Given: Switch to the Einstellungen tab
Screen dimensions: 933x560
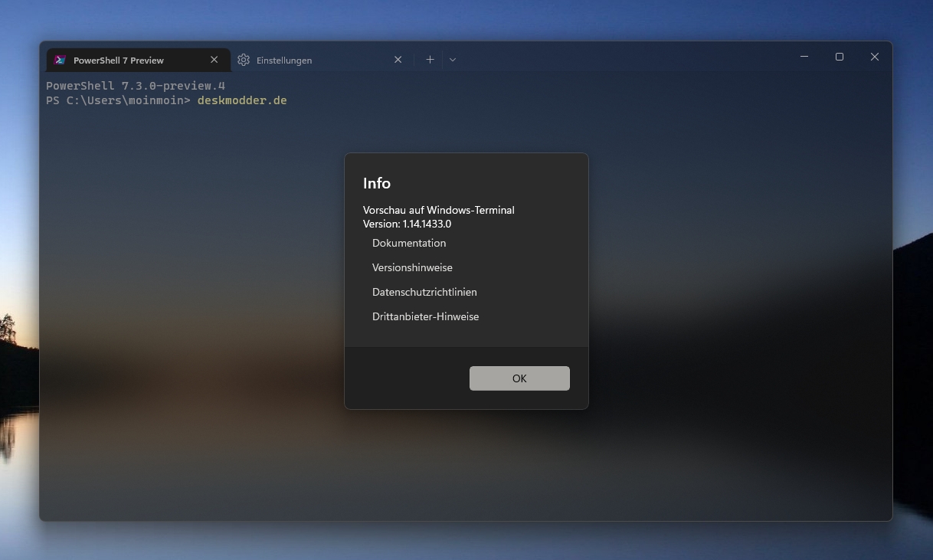Looking at the screenshot, I should [322, 60].
